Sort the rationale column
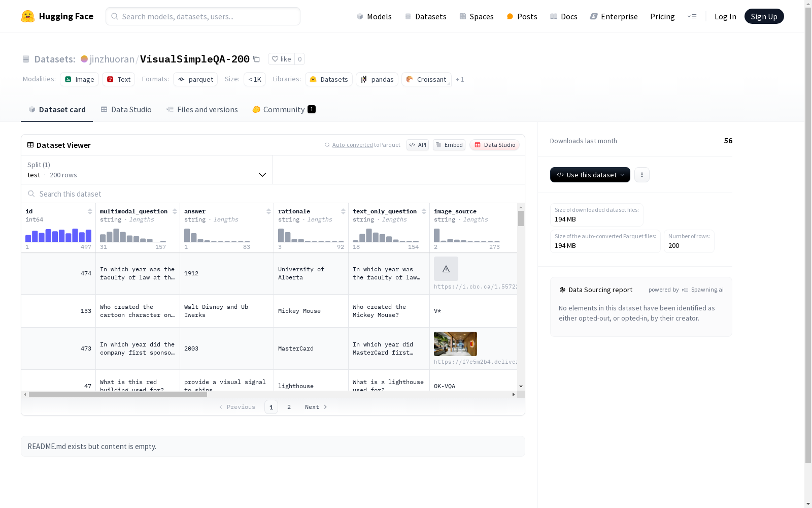 [343, 211]
